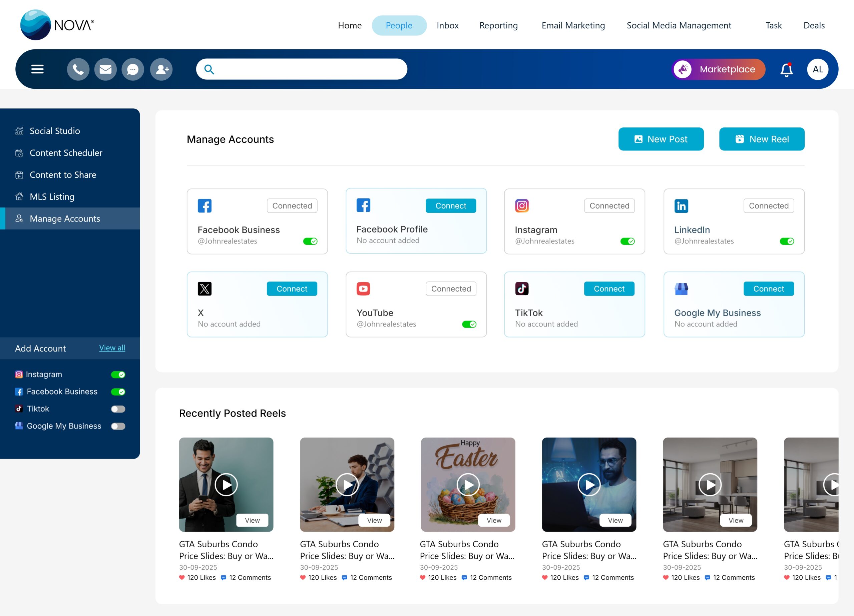Click the phone call icon
This screenshot has width=854, height=616.
[x=78, y=69]
